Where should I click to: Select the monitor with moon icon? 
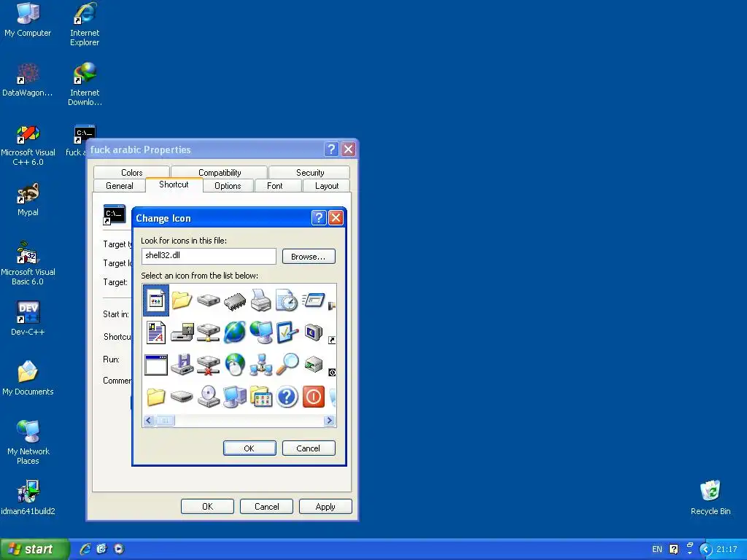click(314, 332)
